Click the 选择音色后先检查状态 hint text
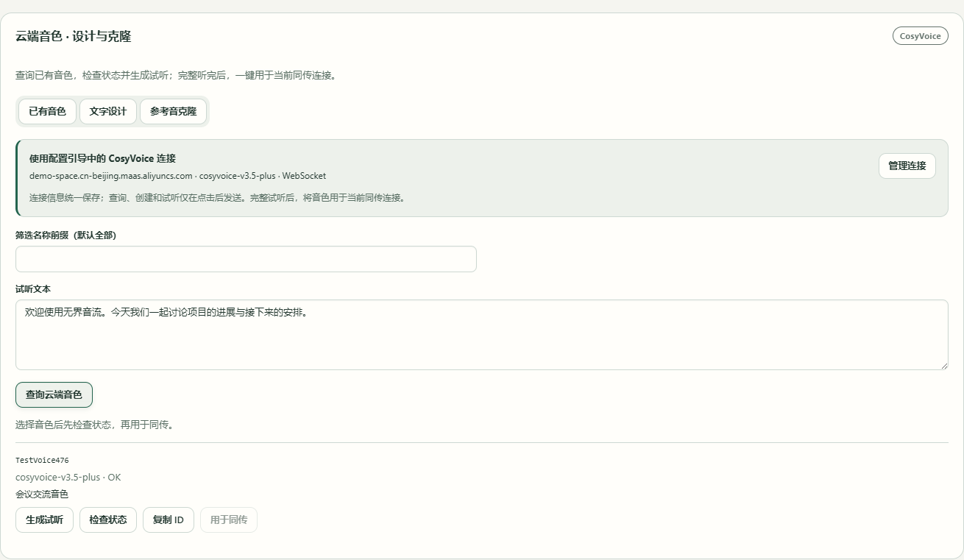Viewport: 964px width, 560px height. [x=95, y=425]
